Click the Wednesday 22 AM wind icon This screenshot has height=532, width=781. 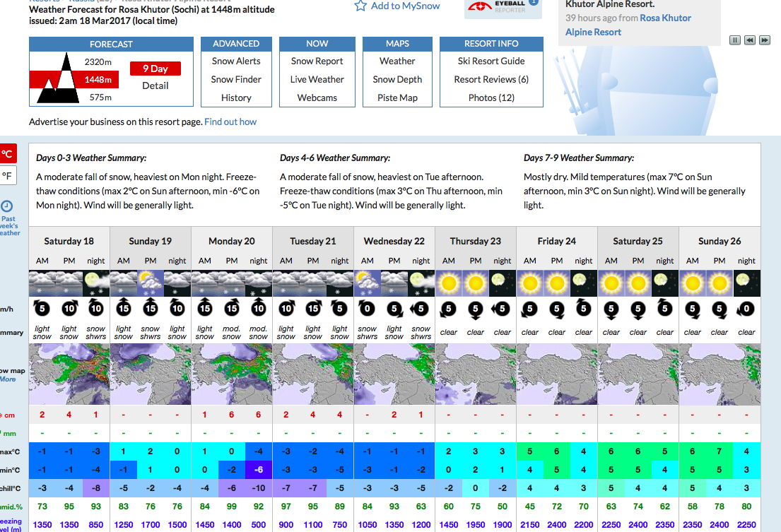pos(368,308)
